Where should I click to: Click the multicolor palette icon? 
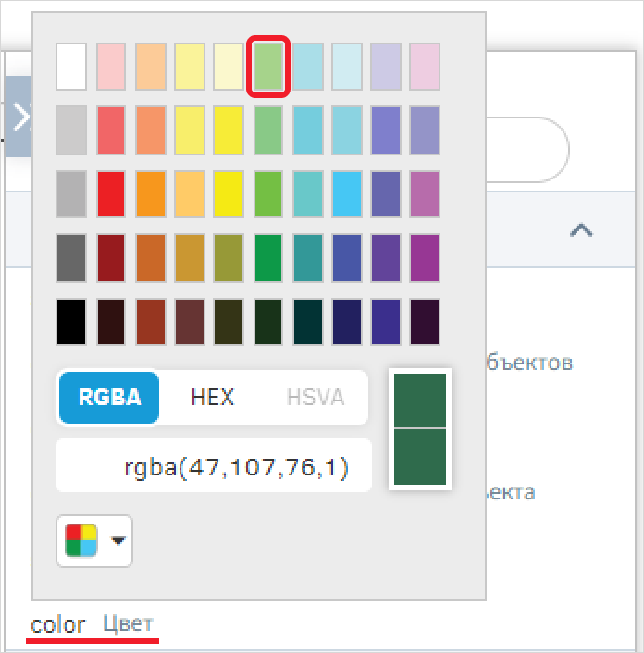tap(80, 541)
